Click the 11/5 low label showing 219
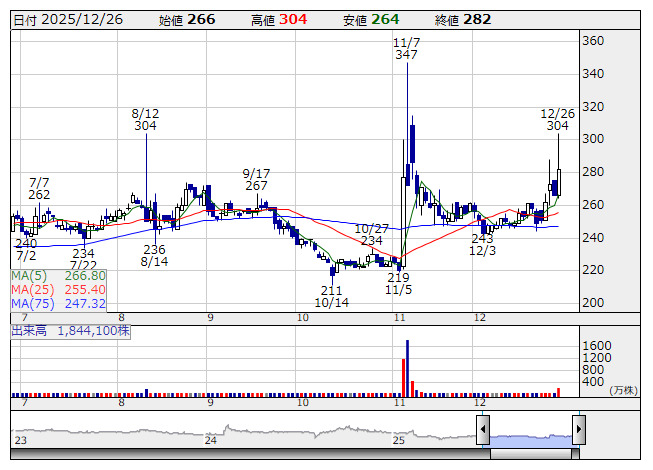The width and height of the screenshot is (653, 470). (398, 282)
